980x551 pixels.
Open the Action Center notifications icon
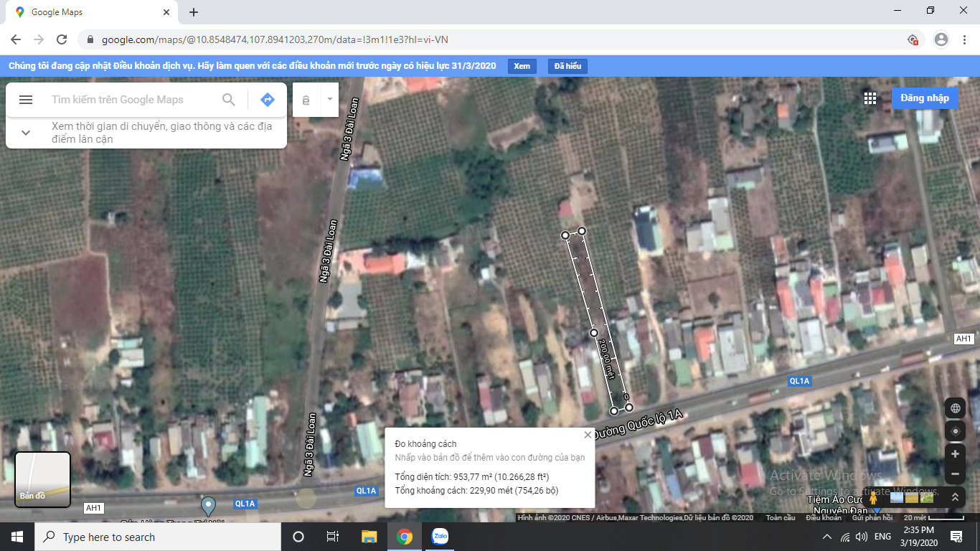[956, 537]
